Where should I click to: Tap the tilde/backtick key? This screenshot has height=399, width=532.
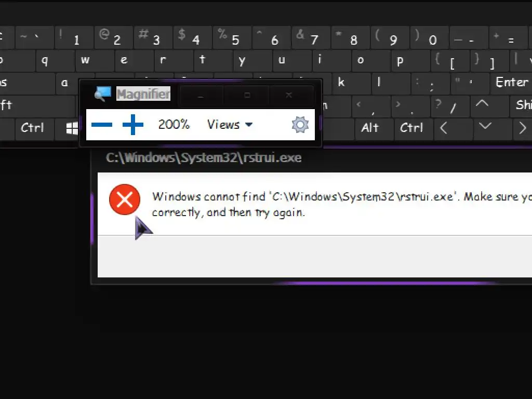tap(34, 37)
